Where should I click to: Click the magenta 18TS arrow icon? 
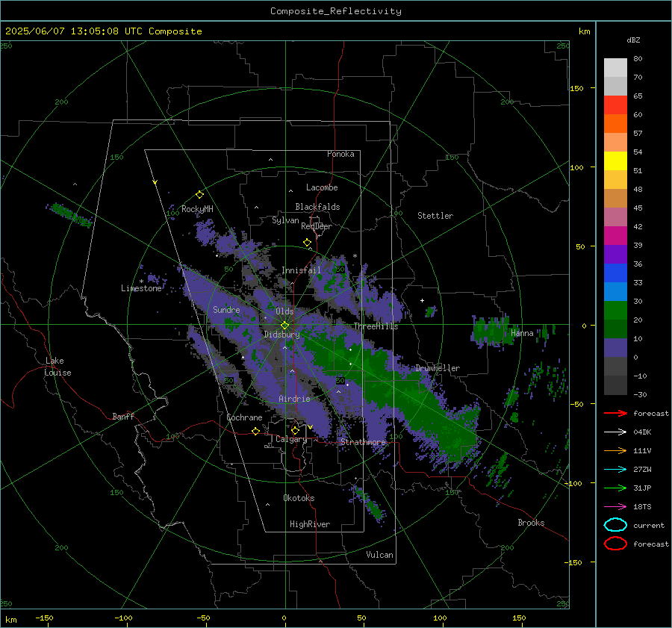[615, 507]
